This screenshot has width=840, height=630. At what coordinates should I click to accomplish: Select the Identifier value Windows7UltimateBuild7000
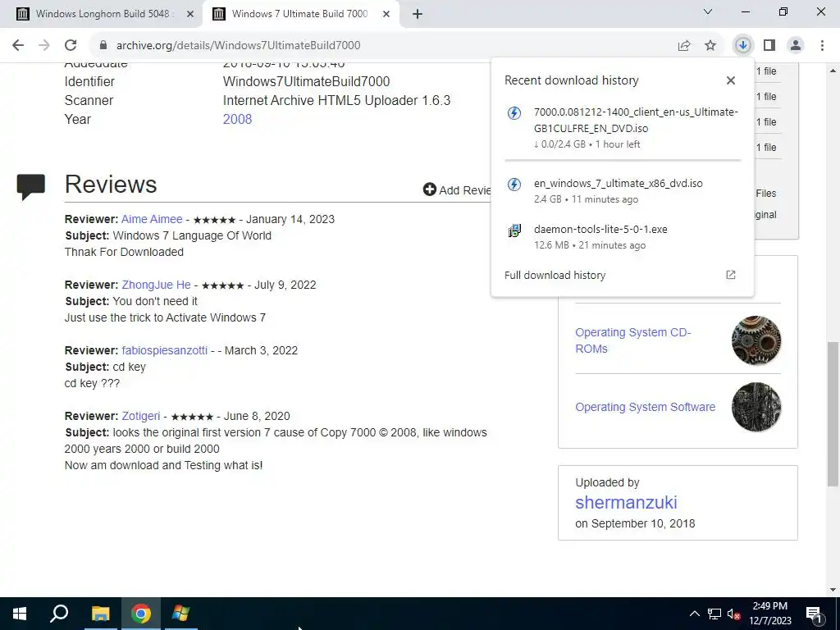307,81
